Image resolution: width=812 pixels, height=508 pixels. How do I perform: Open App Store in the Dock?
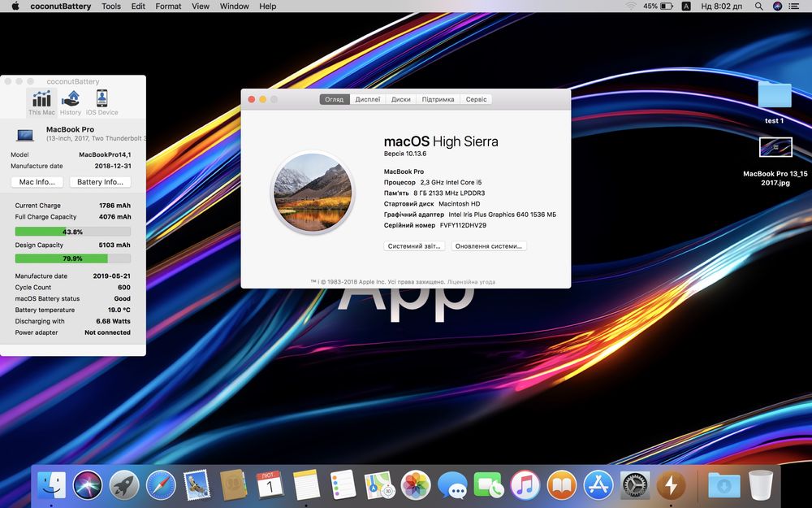tap(598, 486)
